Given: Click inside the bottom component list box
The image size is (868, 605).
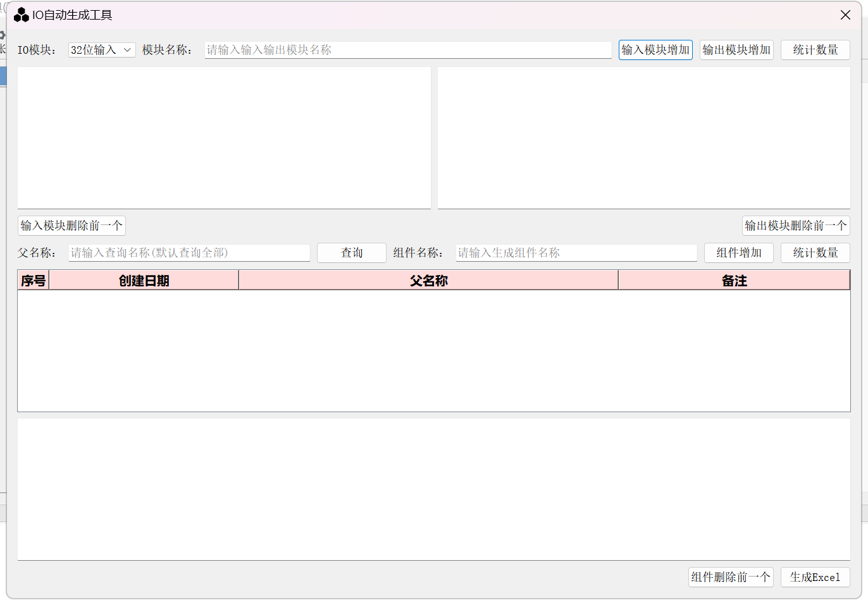Looking at the screenshot, I should coord(434,489).
